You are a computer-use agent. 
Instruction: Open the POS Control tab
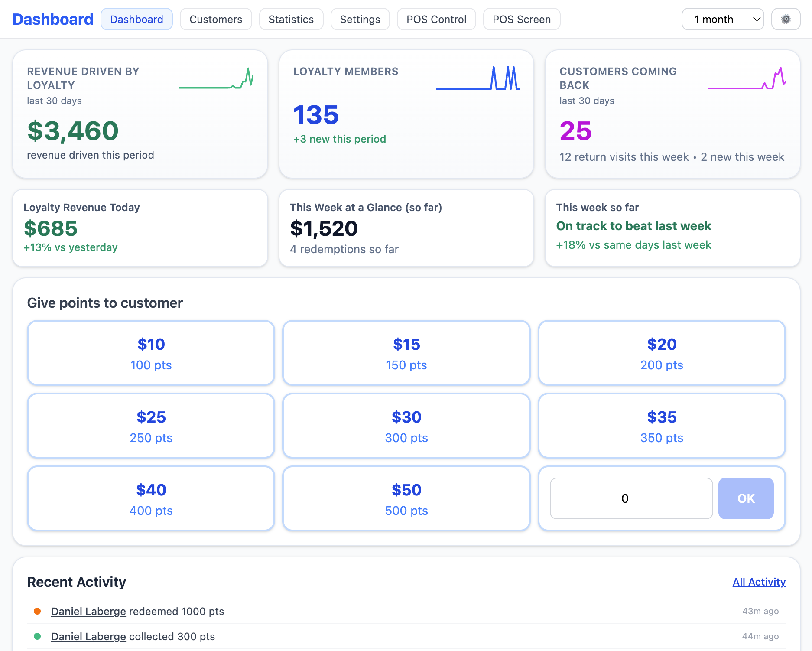point(436,19)
